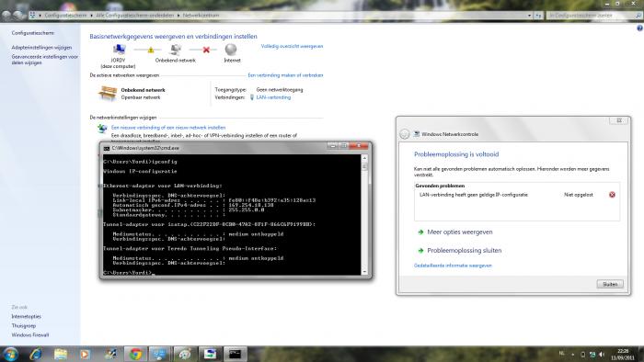This screenshot has height=362, width=644.
Task: Click the network status icon in tray
Action: point(592,355)
